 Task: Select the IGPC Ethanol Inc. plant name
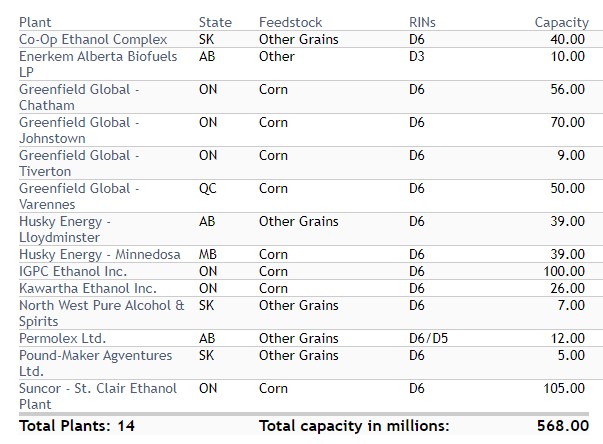click(x=73, y=271)
